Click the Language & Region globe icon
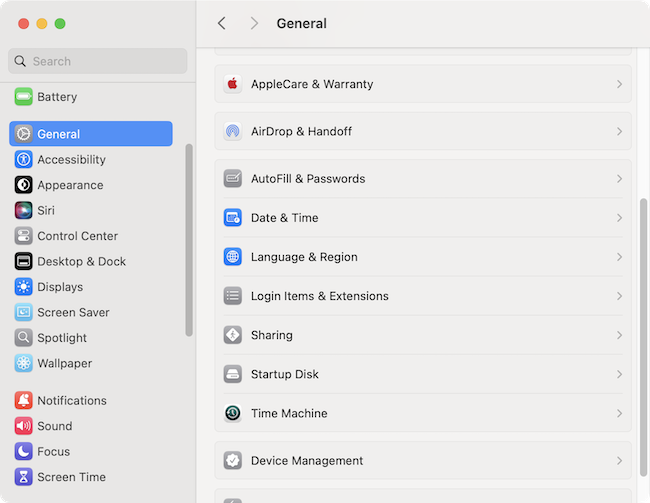The width and height of the screenshot is (650, 503). [233, 257]
